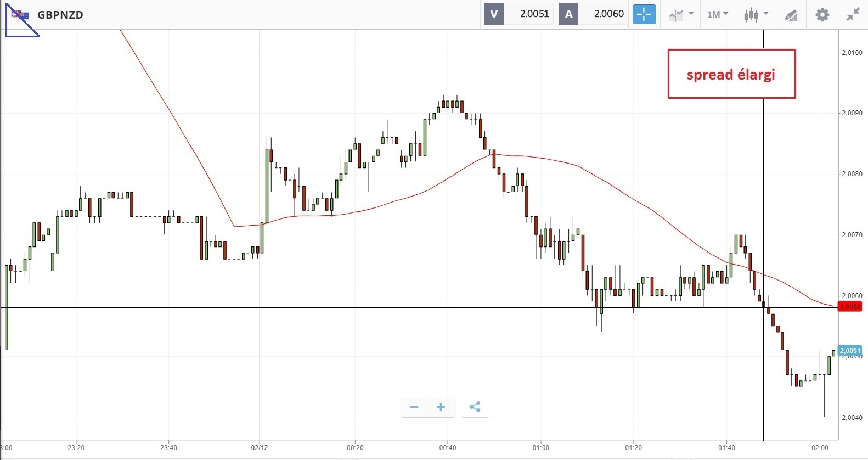Open the compare chart dropdown
Image resolution: width=868 pixels, height=460 pixels.
coord(681,14)
